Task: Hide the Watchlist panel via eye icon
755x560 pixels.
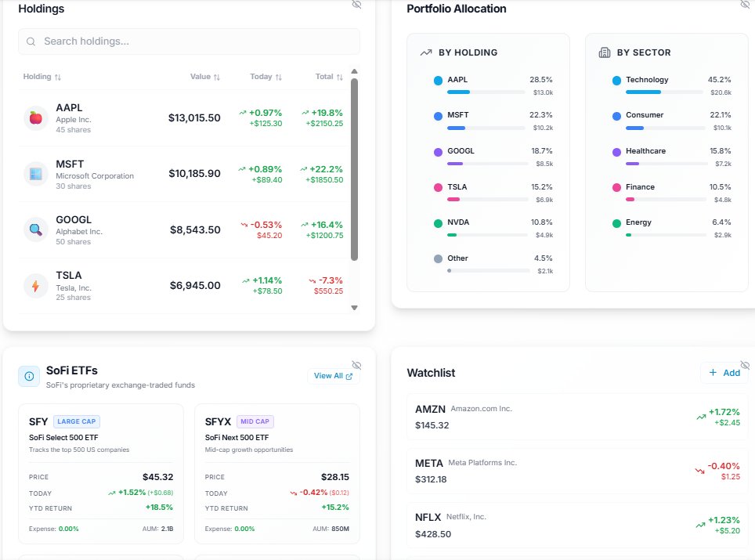Action: pyautogui.click(x=745, y=365)
